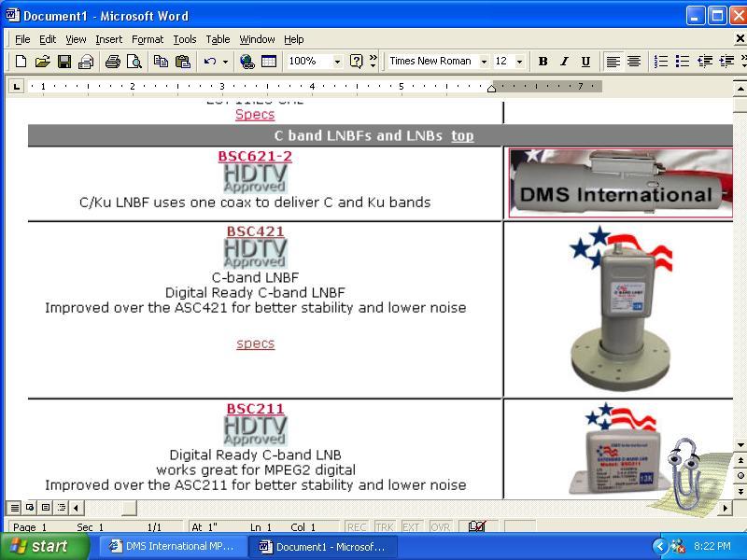Click the spelling and grammar status icon

coord(477,526)
